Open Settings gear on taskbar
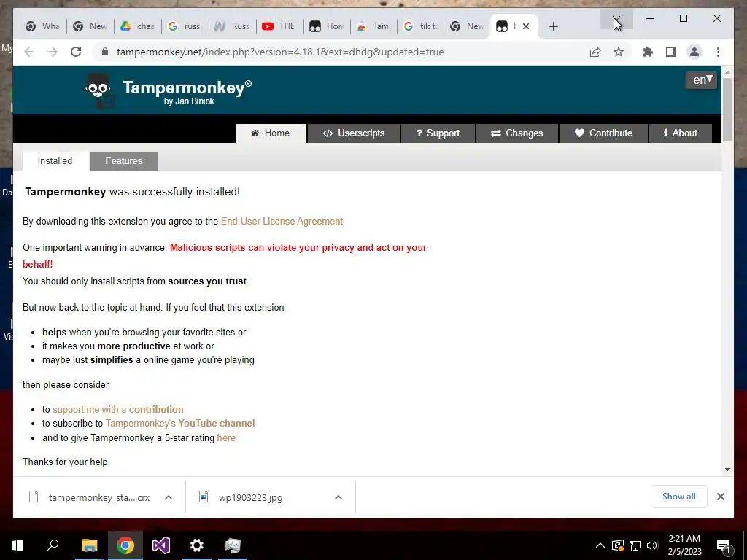 pos(197,545)
